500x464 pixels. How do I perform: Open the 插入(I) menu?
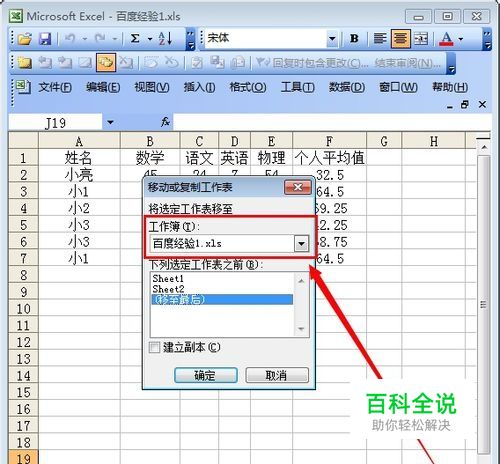(x=199, y=87)
